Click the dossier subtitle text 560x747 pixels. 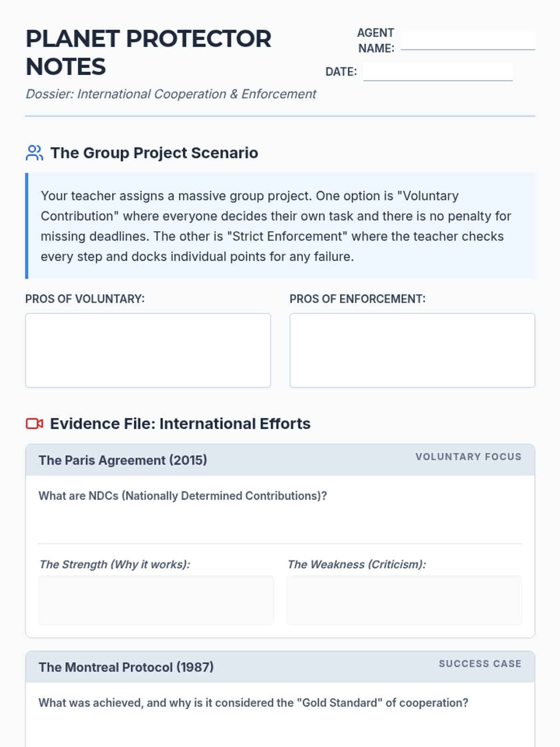coord(171,94)
